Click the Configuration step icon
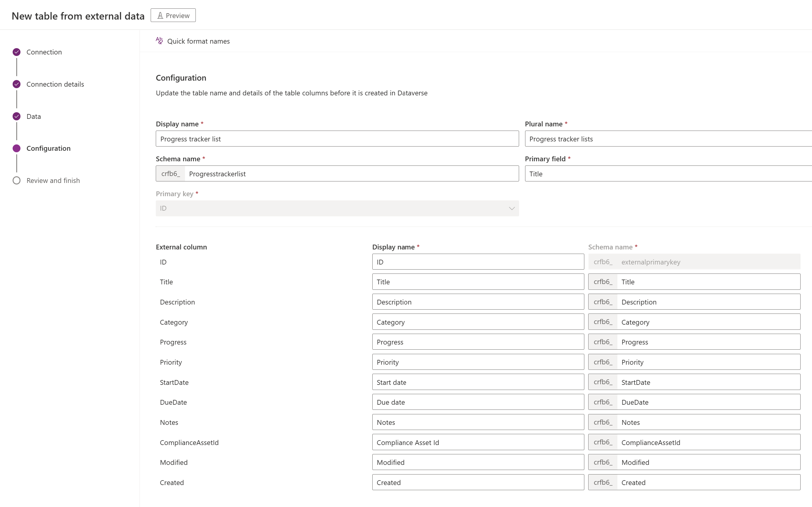 click(17, 148)
